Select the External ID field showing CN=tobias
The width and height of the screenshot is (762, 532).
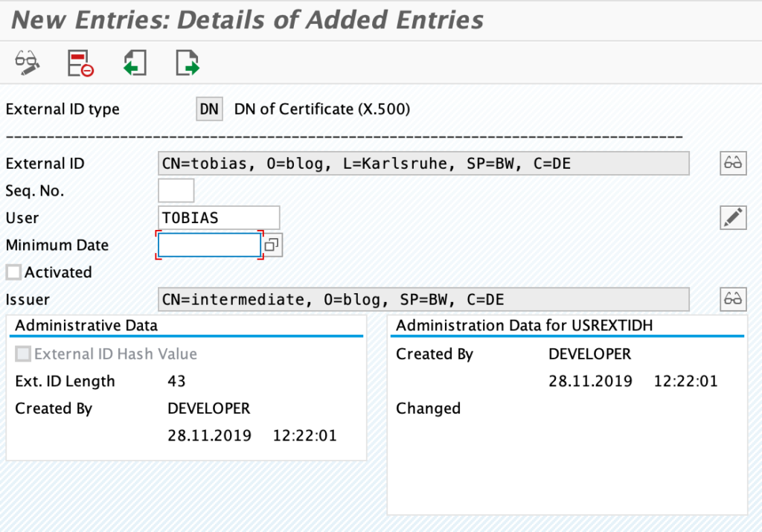point(424,163)
